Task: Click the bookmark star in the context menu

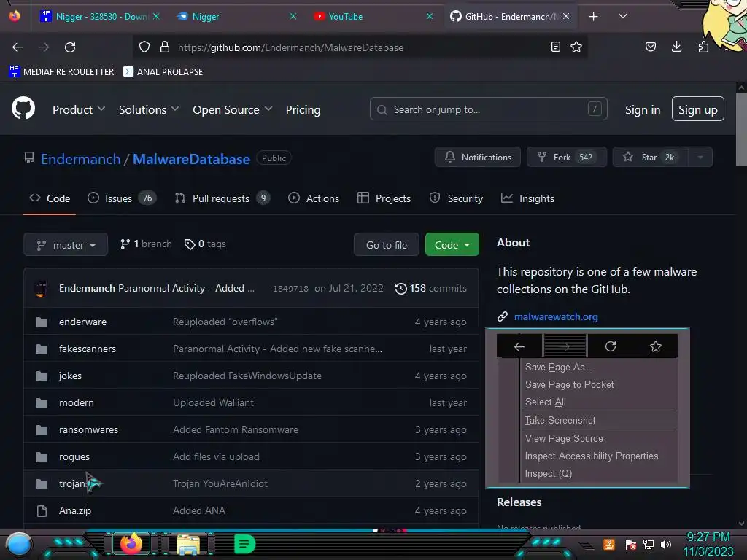Action: (656, 346)
